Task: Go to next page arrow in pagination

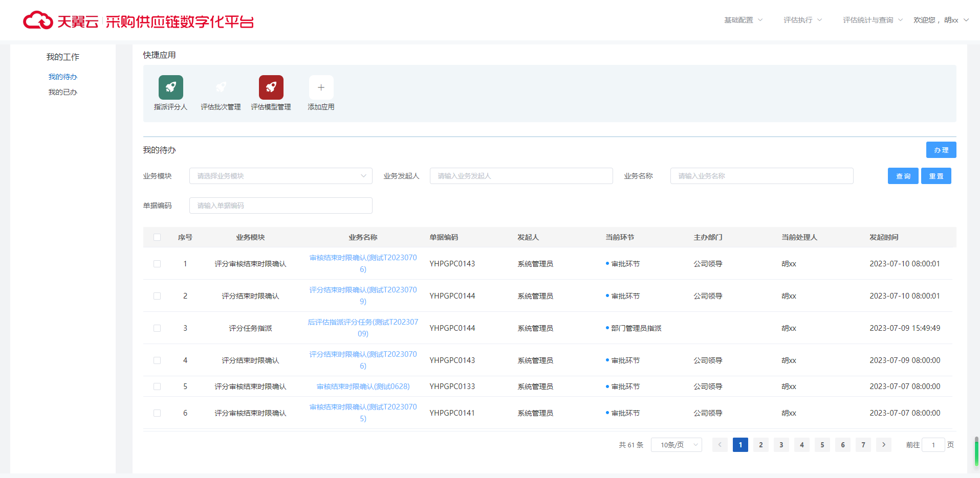Action: 883,445
